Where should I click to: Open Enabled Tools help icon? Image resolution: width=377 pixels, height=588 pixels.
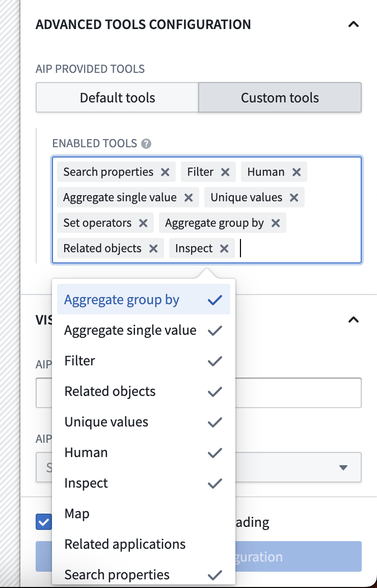(146, 144)
